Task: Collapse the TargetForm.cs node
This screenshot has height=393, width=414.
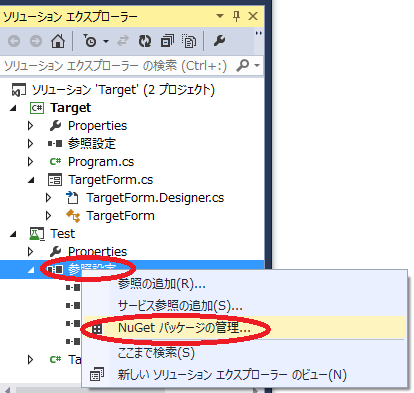Action: click(x=31, y=180)
